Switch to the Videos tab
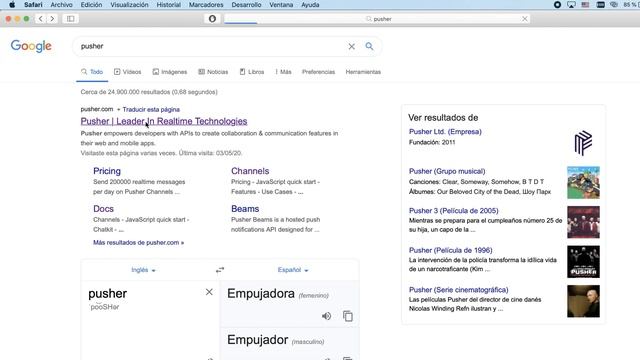Image resolution: width=640 pixels, height=360 pixels. pos(127,72)
